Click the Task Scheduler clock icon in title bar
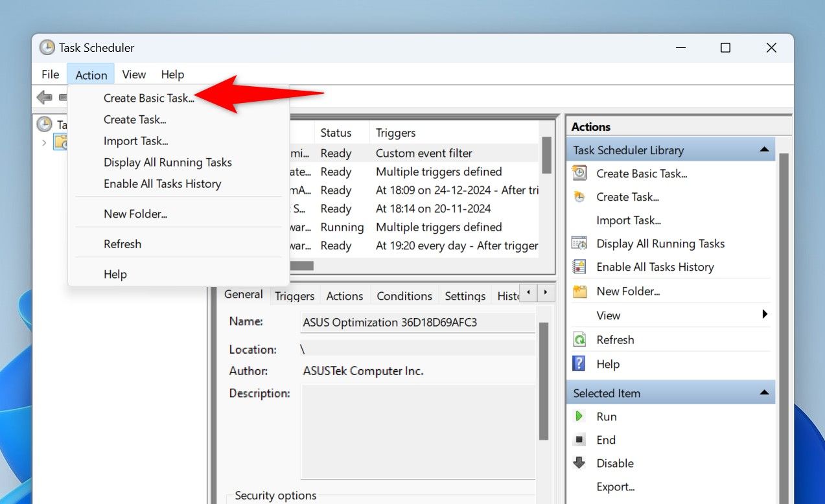Image resolution: width=825 pixels, height=504 pixels. click(x=47, y=47)
